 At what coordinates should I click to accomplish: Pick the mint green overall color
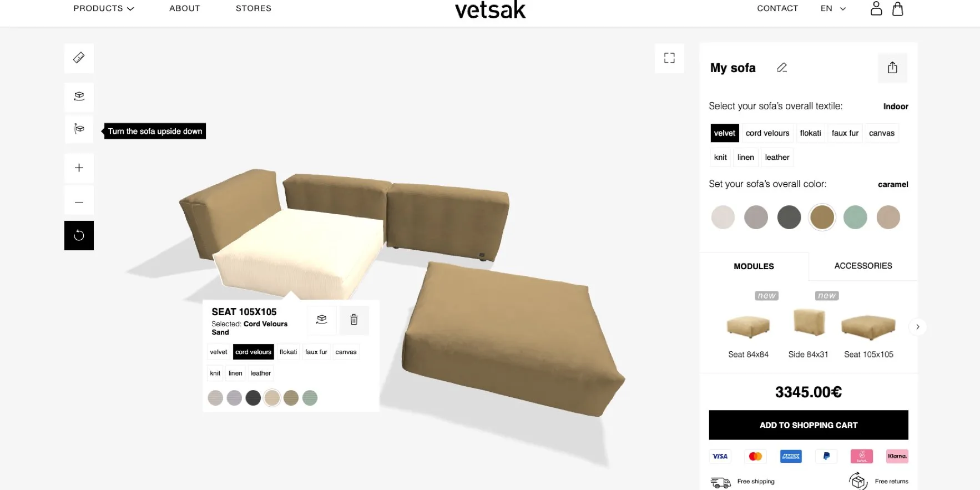pyautogui.click(x=855, y=217)
